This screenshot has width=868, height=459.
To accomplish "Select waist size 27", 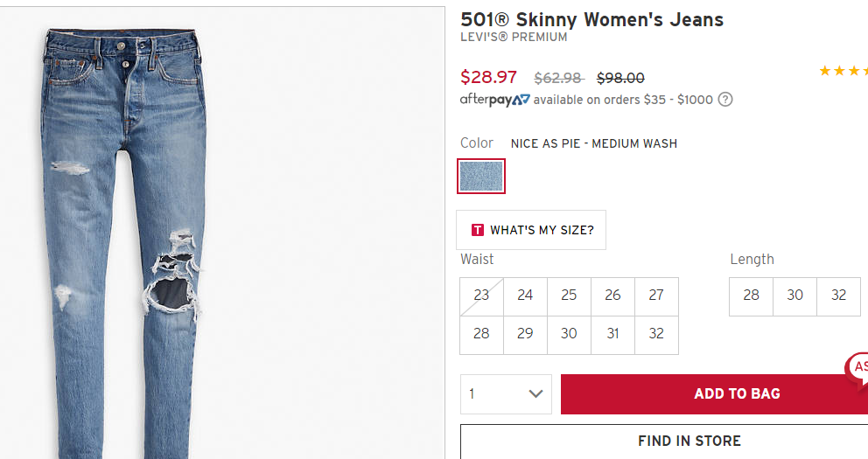I will point(656,296).
